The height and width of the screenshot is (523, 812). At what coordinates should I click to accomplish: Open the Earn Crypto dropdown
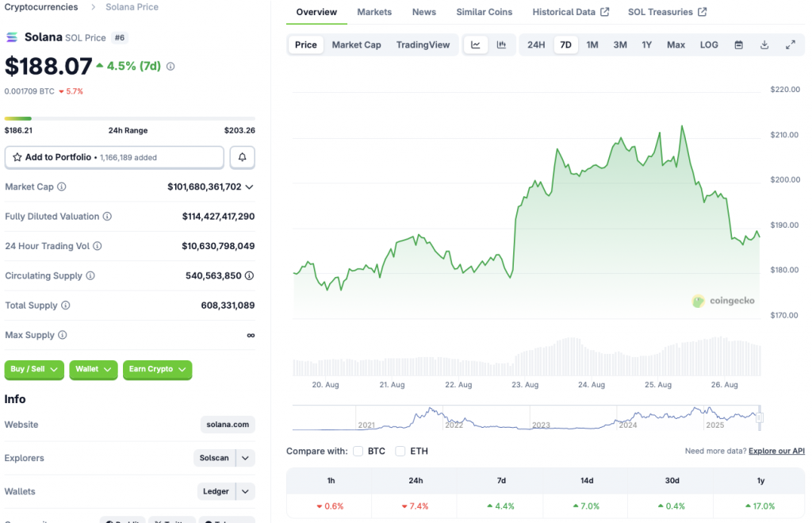(158, 369)
